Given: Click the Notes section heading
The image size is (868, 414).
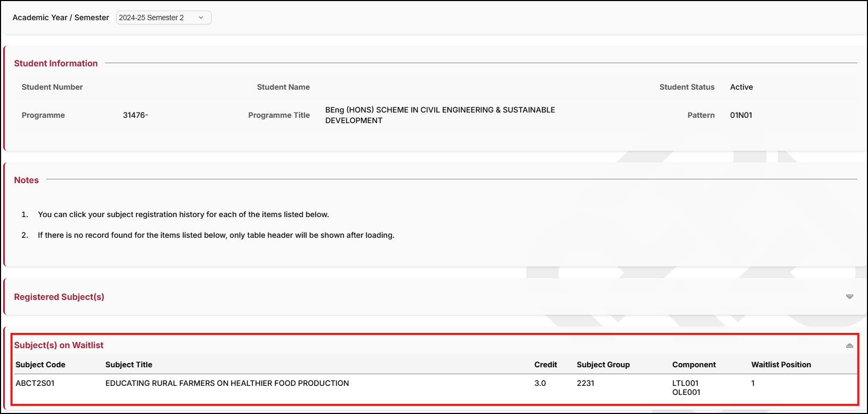Looking at the screenshot, I should coord(26,180).
